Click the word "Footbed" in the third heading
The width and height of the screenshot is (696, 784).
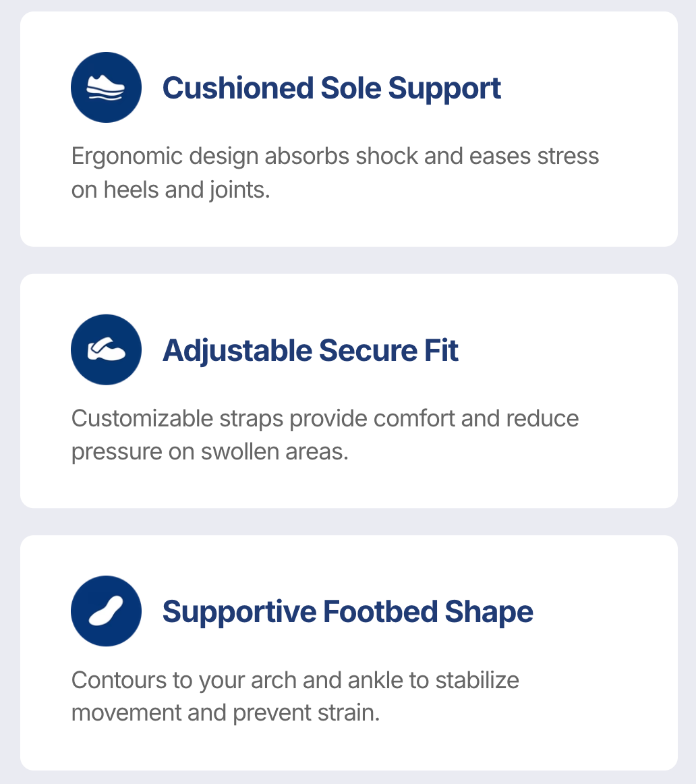click(380, 612)
